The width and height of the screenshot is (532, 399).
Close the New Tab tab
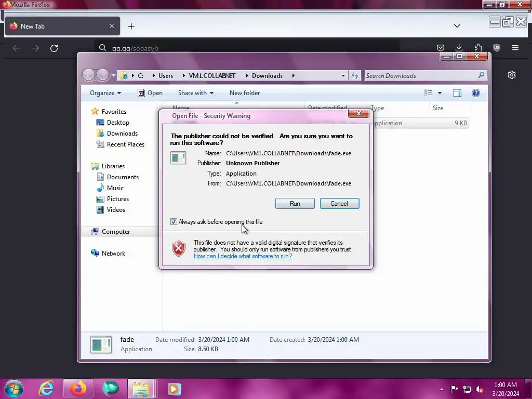[111, 26]
